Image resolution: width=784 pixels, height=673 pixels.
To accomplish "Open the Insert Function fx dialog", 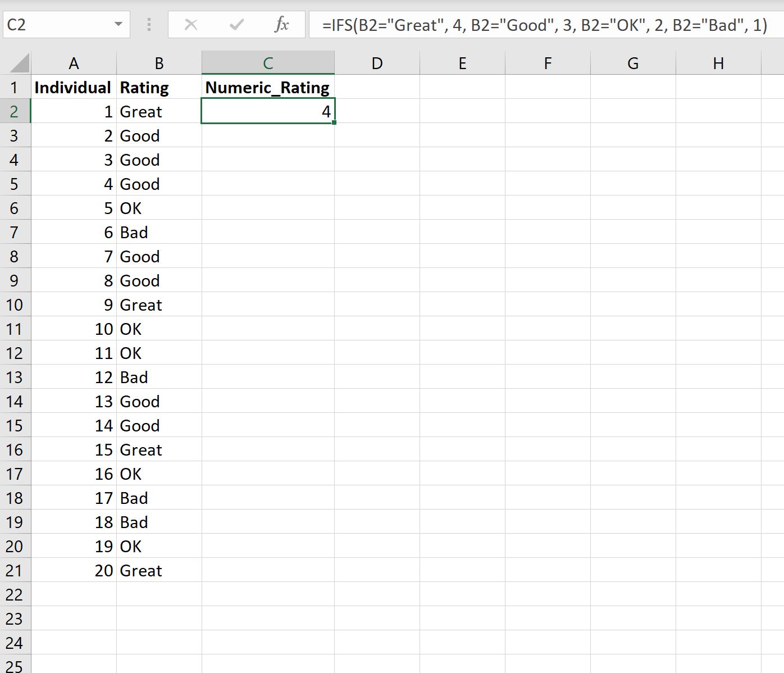I will [x=281, y=25].
